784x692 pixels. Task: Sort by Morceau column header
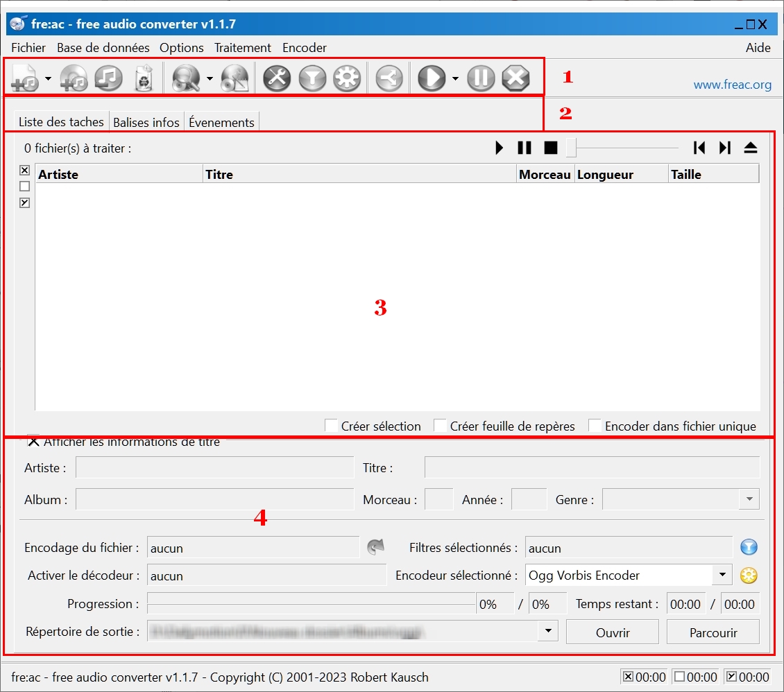pyautogui.click(x=545, y=174)
